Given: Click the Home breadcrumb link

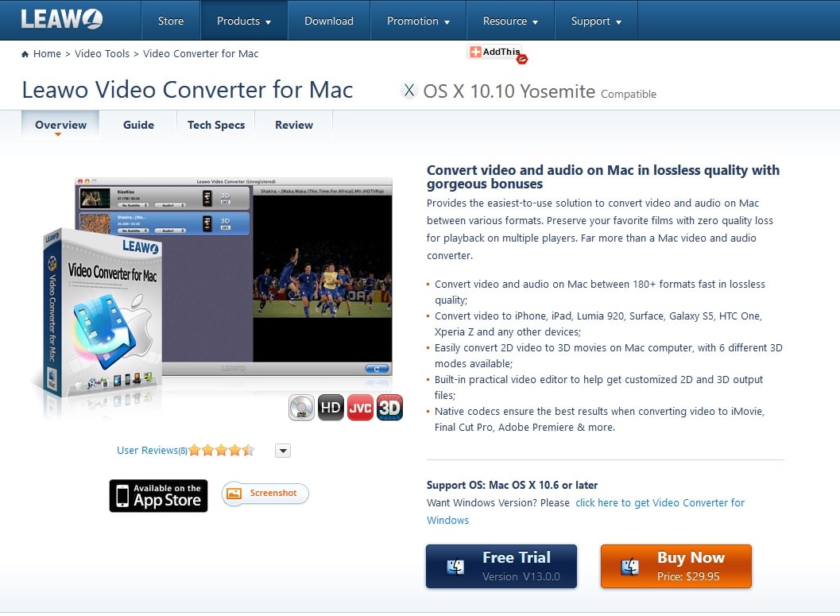Looking at the screenshot, I should [47, 53].
